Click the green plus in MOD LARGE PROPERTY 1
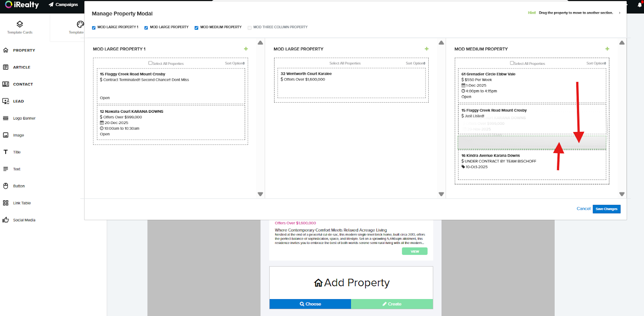 pyautogui.click(x=246, y=49)
